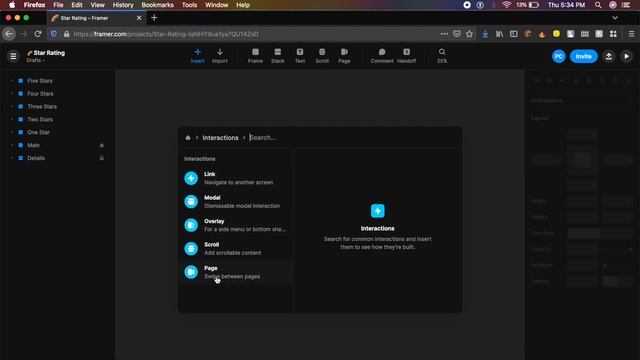640x360 pixels.
Task: Open the Star Rating project name dropdown
Action: pos(46,56)
